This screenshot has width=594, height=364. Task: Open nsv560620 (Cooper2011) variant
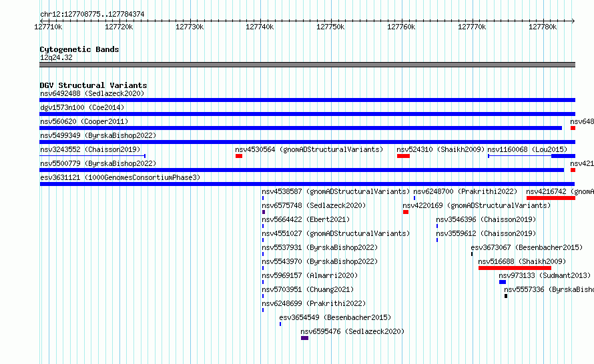(84, 121)
